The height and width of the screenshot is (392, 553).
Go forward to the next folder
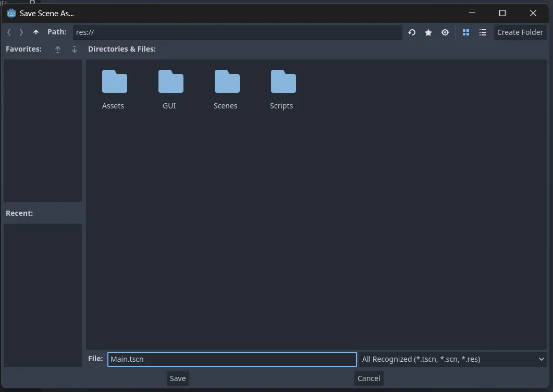[x=21, y=32]
